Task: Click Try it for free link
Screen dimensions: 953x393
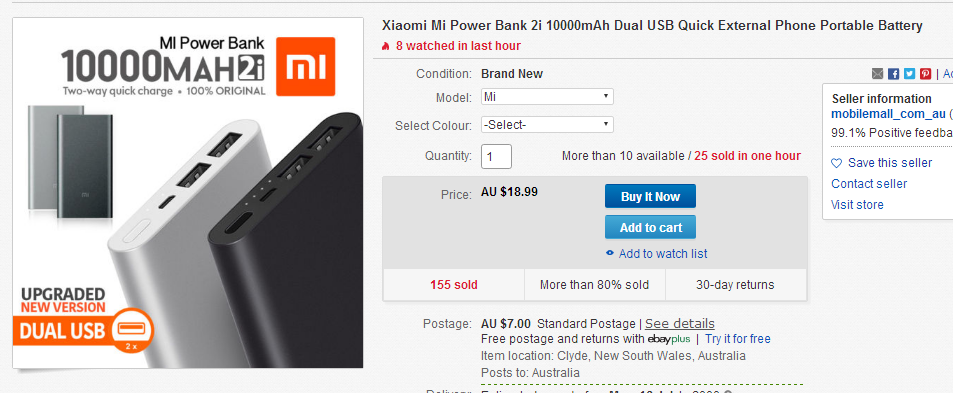Action: click(x=738, y=338)
